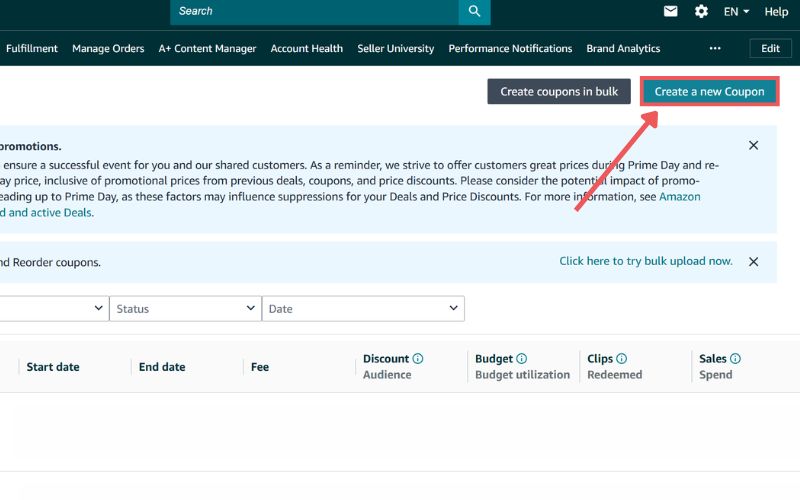
Task: Sort by Start date column
Action: pyautogui.click(x=53, y=367)
